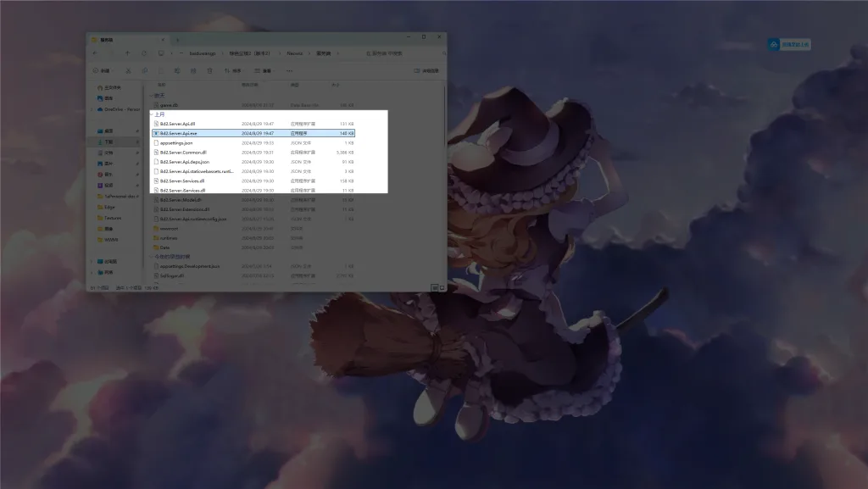Click the Baidu Netdisk floating upload widget
Screen dimensions: 868x489
point(789,44)
